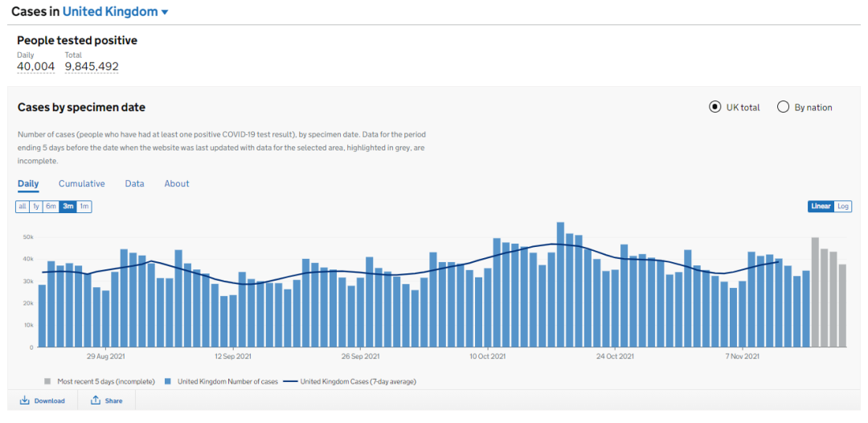868x423 pixels.
Task: Open the United Kingdom area dropdown
Action: [115, 11]
